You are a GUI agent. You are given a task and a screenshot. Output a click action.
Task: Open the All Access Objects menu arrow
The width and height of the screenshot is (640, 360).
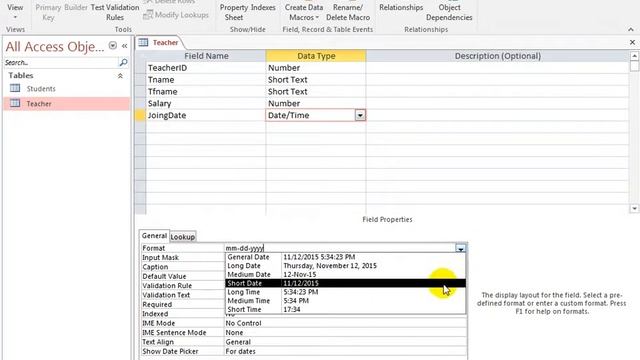click(x=113, y=46)
